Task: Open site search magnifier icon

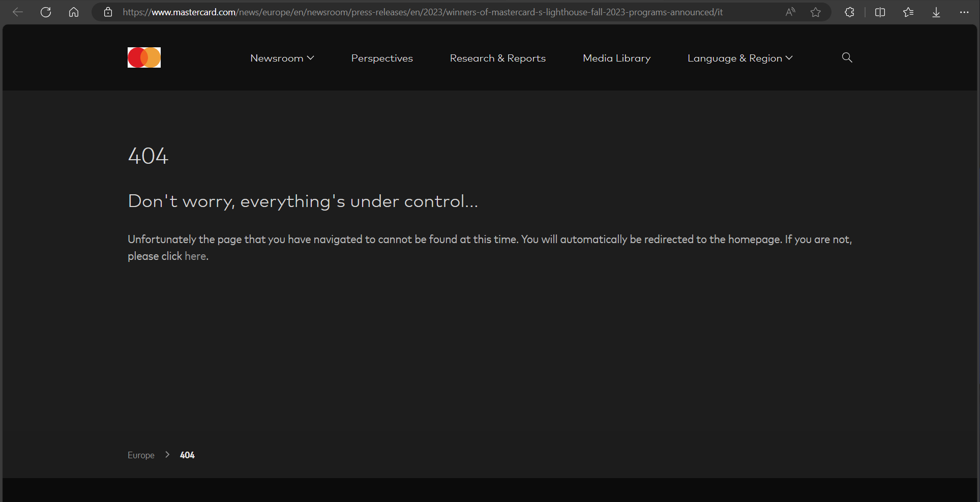Action: click(847, 57)
